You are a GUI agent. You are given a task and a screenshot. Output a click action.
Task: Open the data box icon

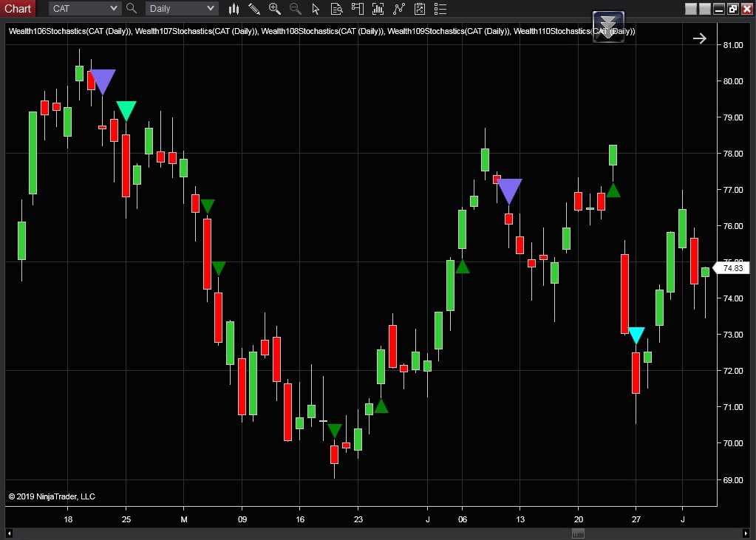(x=337, y=9)
